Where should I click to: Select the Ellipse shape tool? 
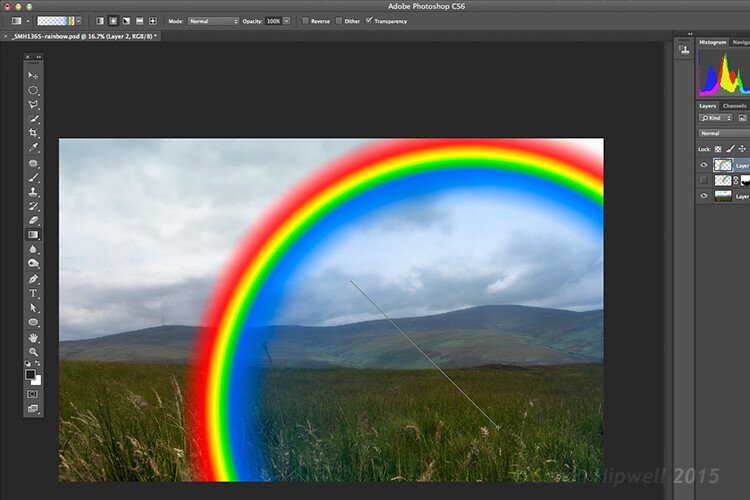tap(33, 322)
